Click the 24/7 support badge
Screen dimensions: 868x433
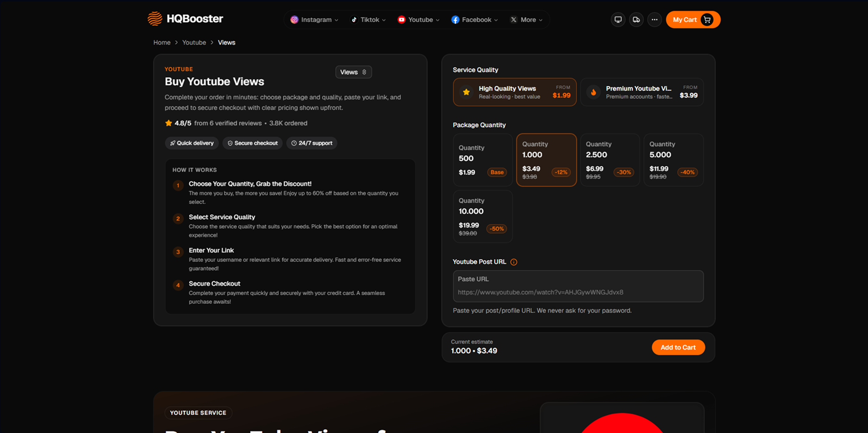(312, 143)
